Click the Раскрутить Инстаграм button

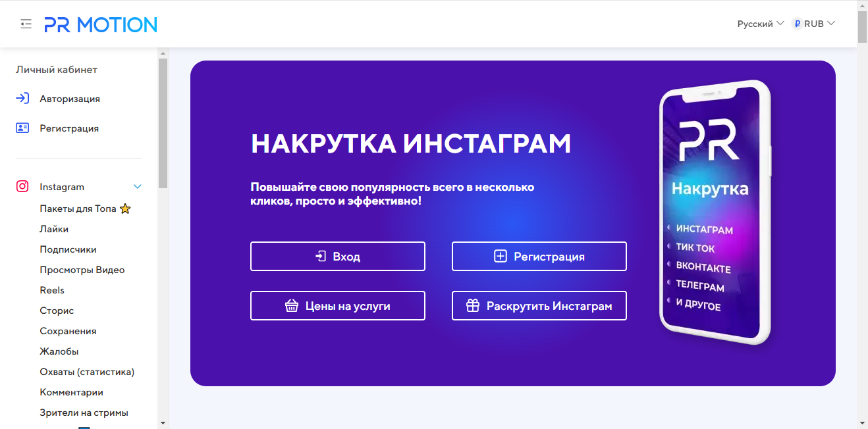pos(539,306)
